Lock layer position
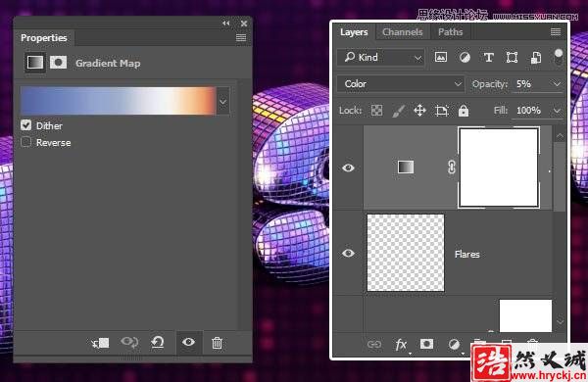Screen dimensions: 588x382 coord(419,111)
